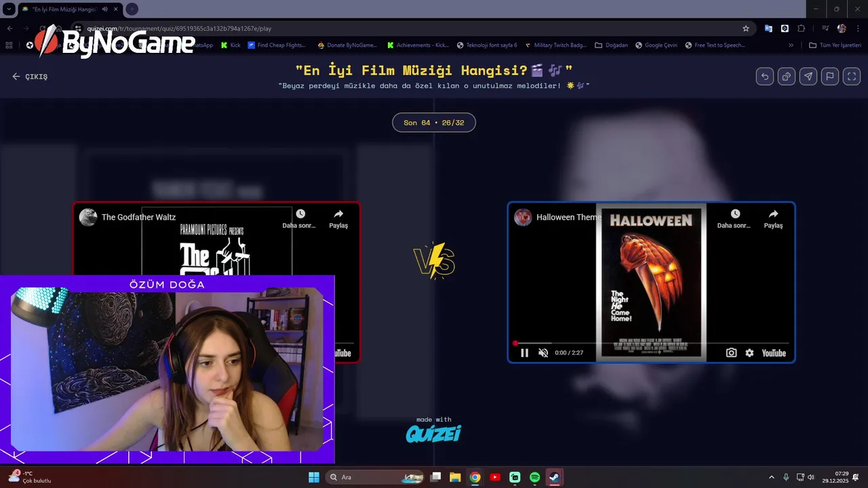Open the media control icon in Chrome toolbar
The image size is (868, 488).
click(825, 28)
